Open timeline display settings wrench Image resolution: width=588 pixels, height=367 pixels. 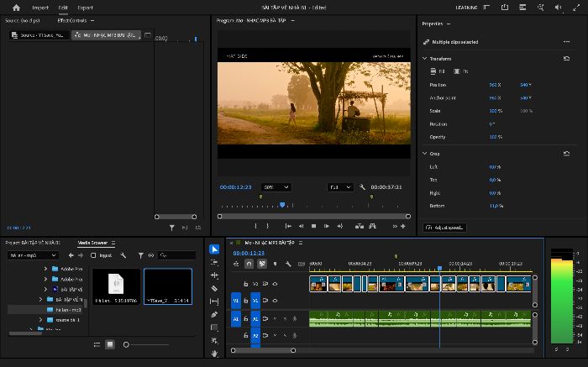coord(288,265)
